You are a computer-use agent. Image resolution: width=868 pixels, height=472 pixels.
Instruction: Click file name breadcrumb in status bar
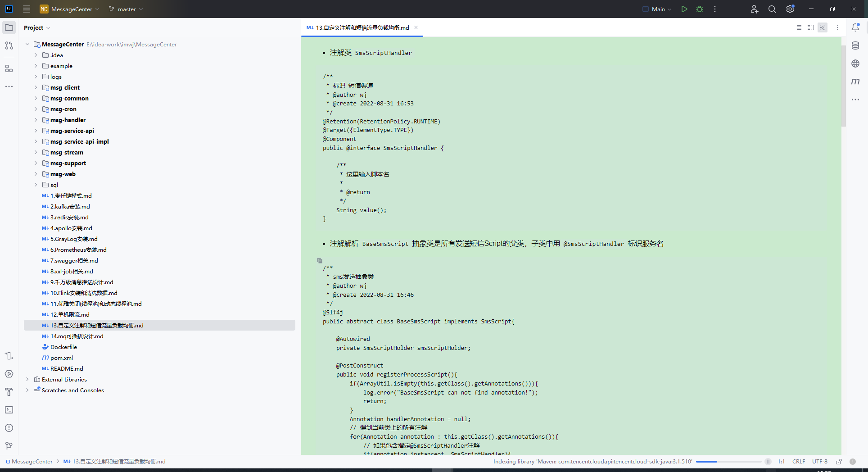[x=114, y=462]
